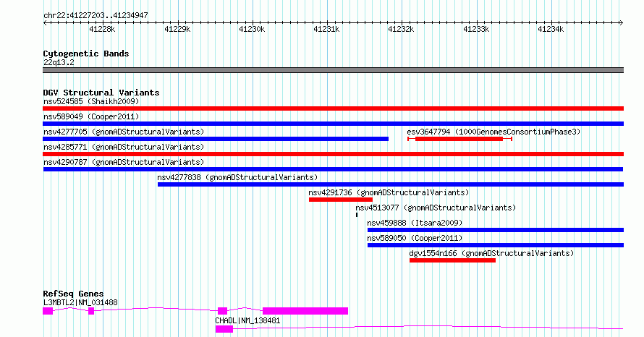Open the nsv459888 (Itsara2009) label

(415, 223)
